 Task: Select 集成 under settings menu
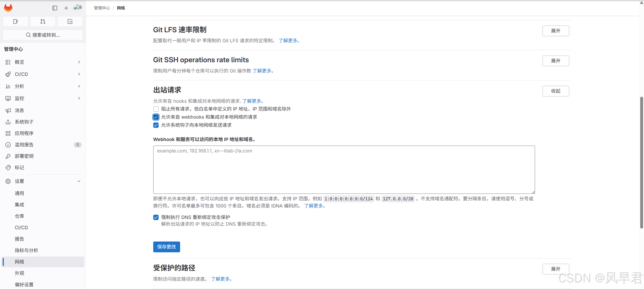(19, 205)
